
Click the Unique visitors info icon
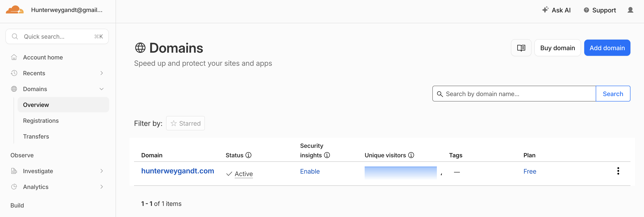pos(411,155)
